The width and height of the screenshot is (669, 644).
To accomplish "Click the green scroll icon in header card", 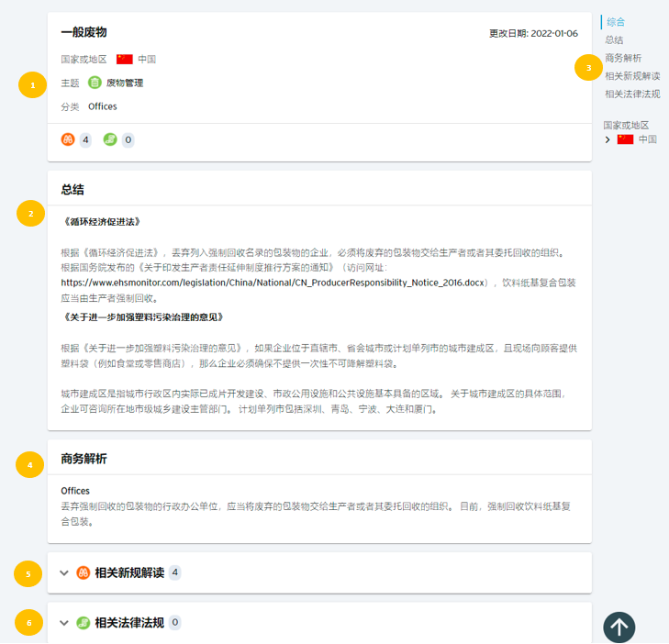I will [x=110, y=139].
